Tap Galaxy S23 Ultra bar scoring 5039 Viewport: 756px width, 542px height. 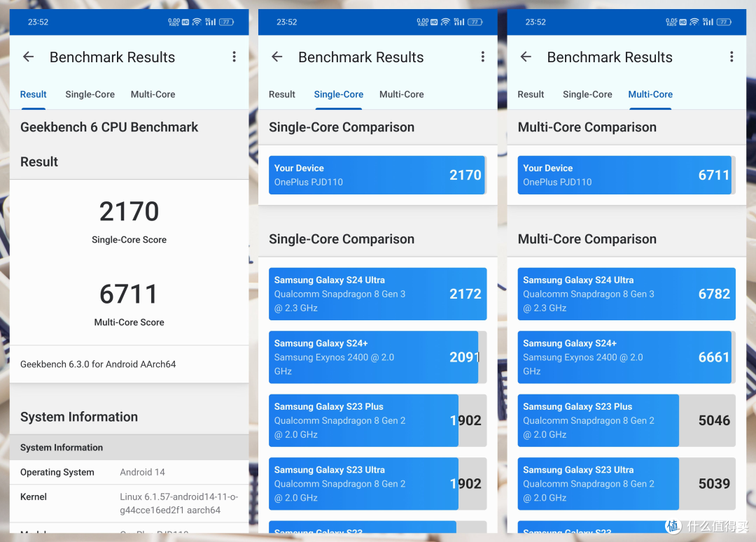[x=626, y=484]
